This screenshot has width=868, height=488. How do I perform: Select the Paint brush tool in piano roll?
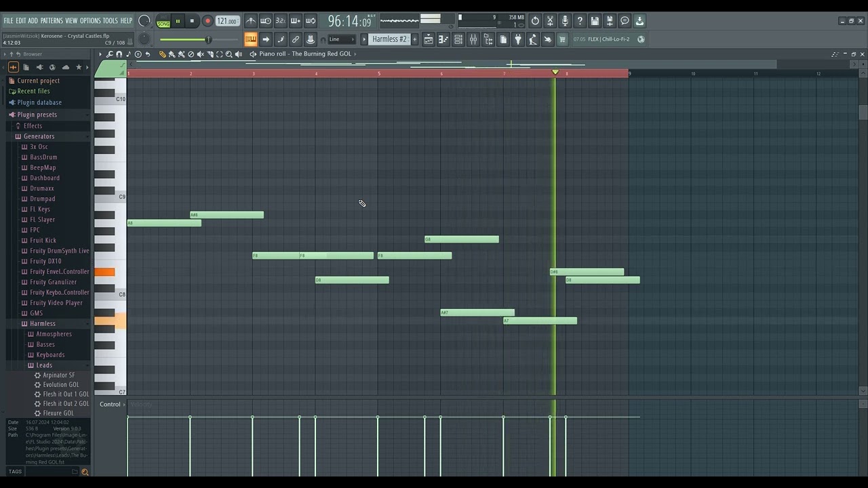tap(172, 54)
